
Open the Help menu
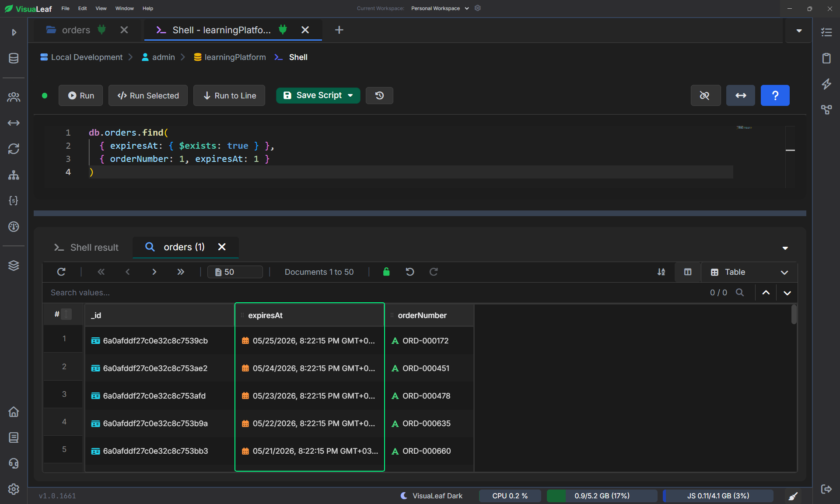(147, 8)
